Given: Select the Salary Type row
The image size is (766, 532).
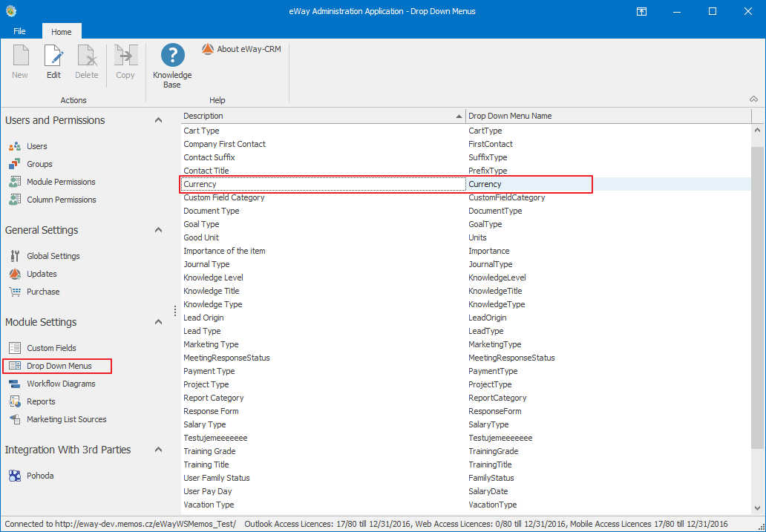Looking at the screenshot, I should coord(465,424).
